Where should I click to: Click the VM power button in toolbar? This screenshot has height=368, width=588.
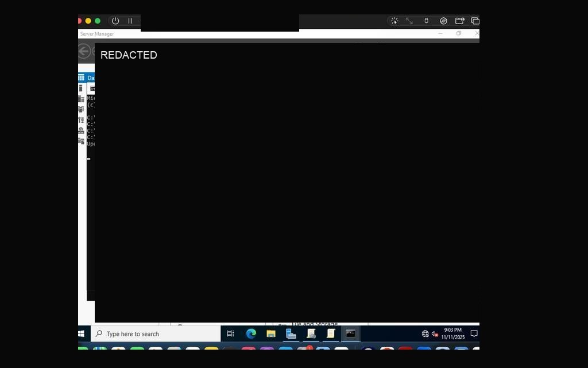coord(115,21)
